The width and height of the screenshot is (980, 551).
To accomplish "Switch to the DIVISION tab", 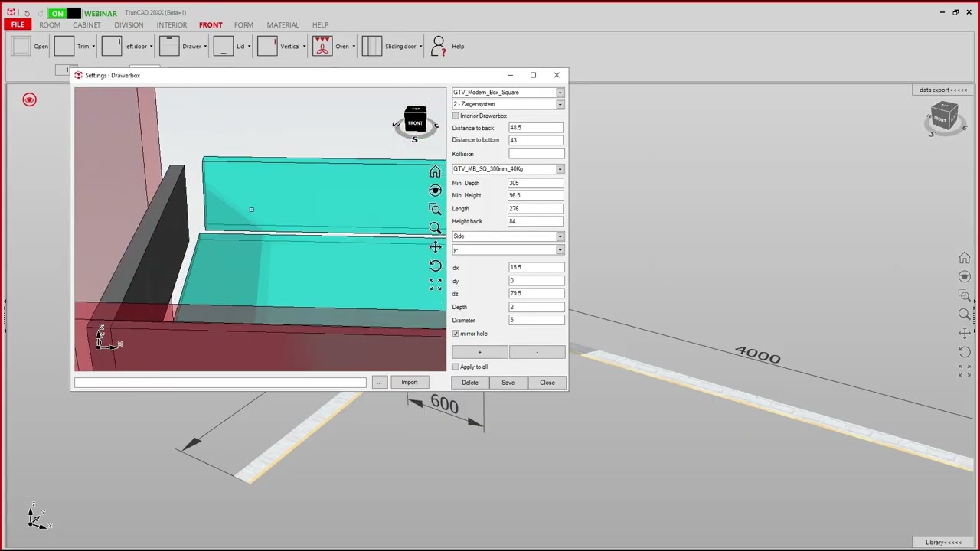I will [129, 24].
